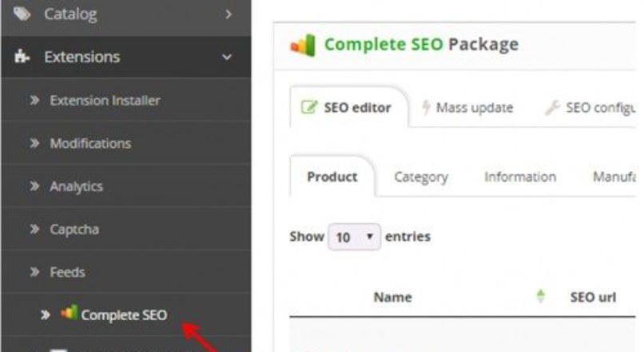Click double-arrow icon beside Captcha
Screen dimensions: 644x352
(x=34, y=229)
